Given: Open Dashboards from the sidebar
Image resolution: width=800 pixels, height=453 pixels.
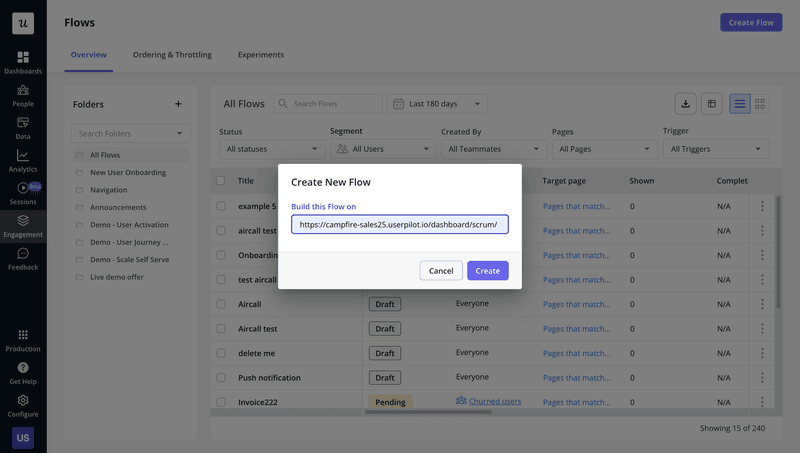Looking at the screenshot, I should [x=23, y=62].
